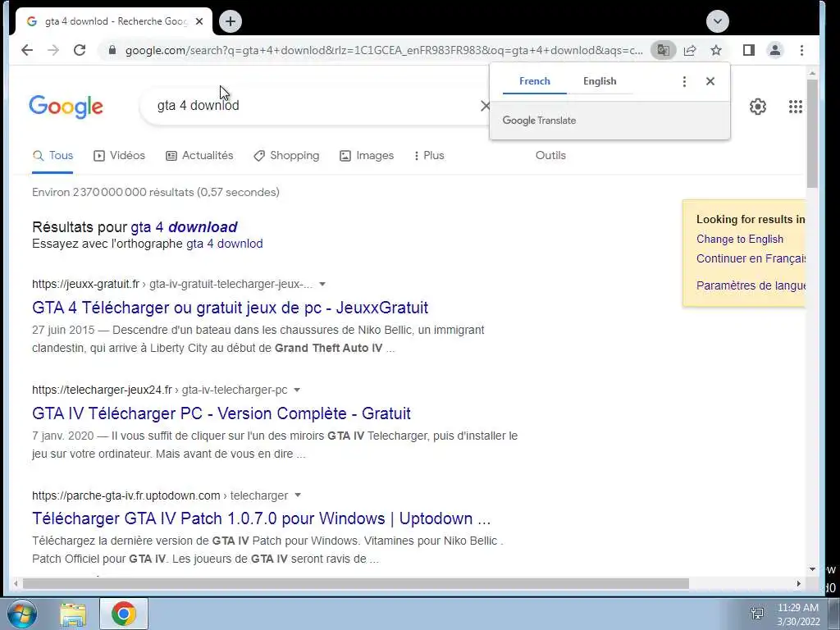Click the address bar URL text
The height and width of the screenshot is (630, 840).
(384, 50)
